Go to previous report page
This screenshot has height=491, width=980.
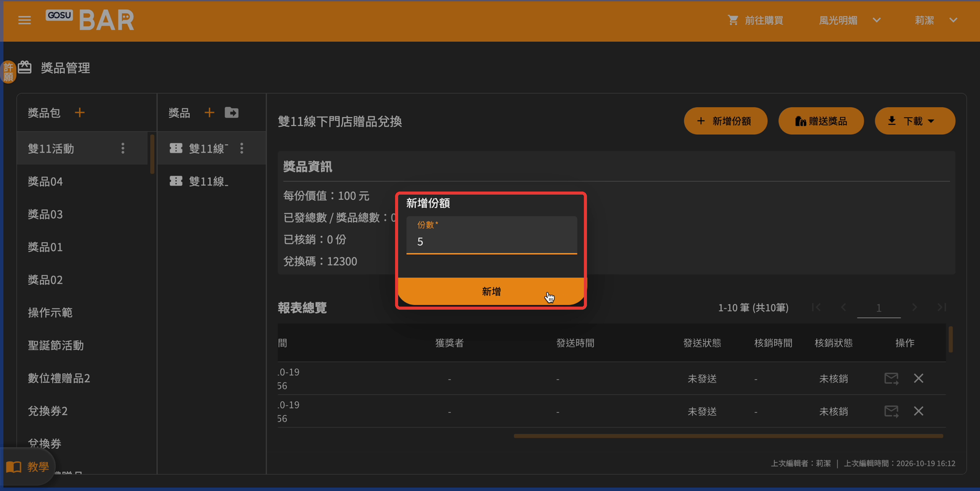843,307
